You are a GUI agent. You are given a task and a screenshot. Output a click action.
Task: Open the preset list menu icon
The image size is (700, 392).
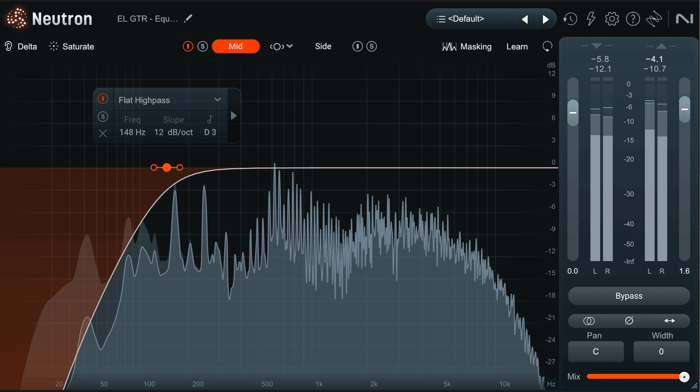[x=441, y=19]
